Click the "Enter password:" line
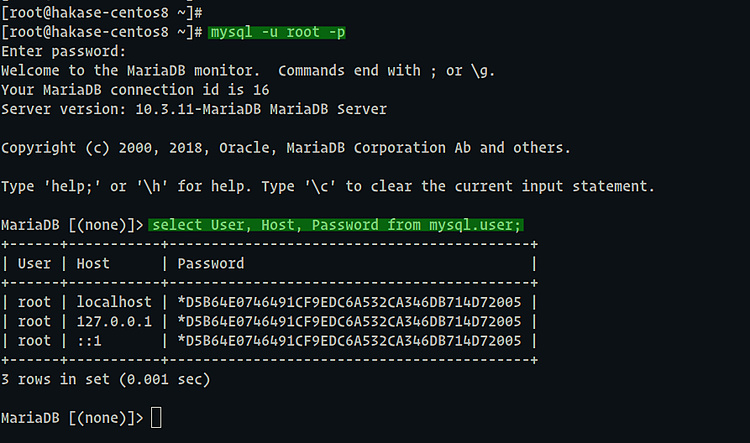 [64, 51]
